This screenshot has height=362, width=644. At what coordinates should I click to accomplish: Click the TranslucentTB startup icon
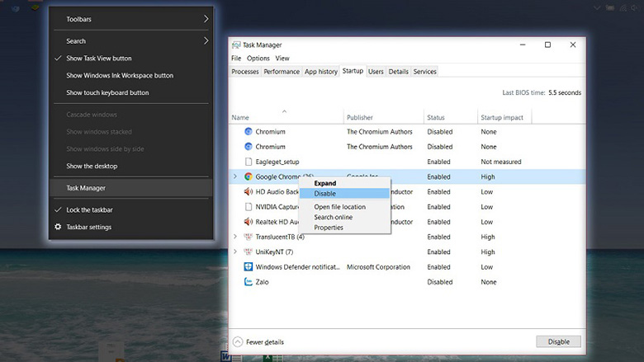(248, 237)
